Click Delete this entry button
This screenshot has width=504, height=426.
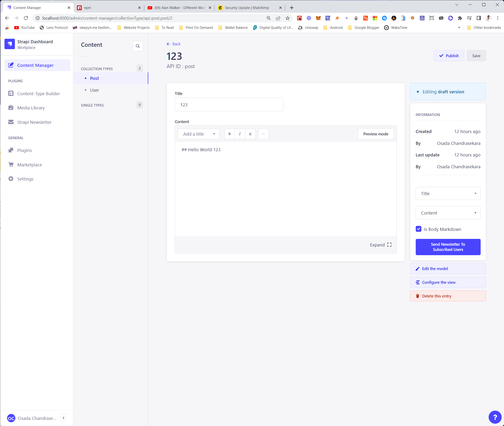pyautogui.click(x=448, y=296)
